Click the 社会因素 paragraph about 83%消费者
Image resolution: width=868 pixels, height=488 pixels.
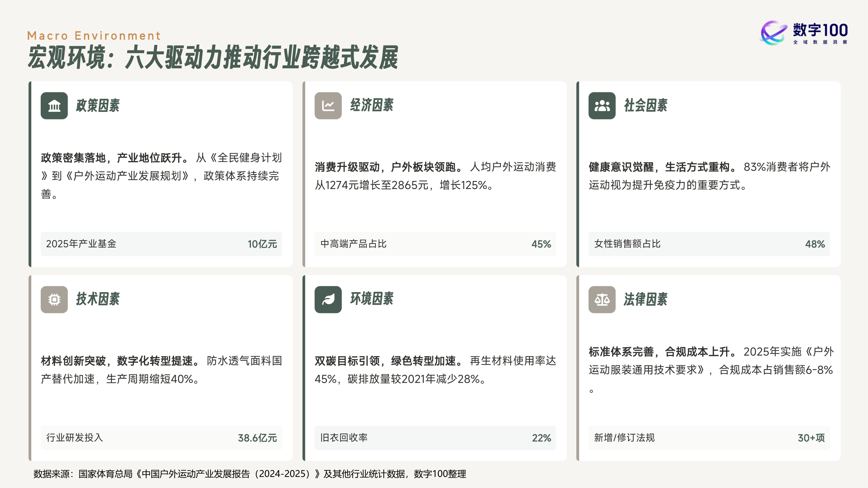click(x=709, y=176)
